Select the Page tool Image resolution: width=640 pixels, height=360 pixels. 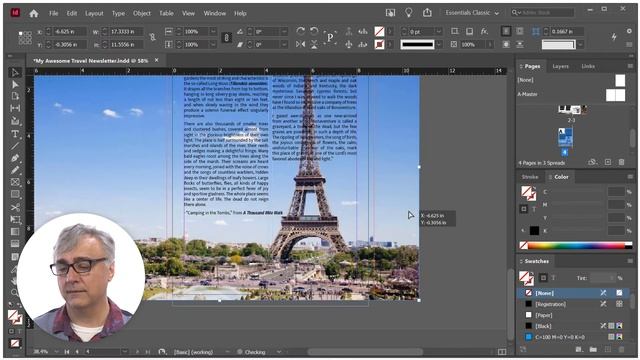(15, 96)
